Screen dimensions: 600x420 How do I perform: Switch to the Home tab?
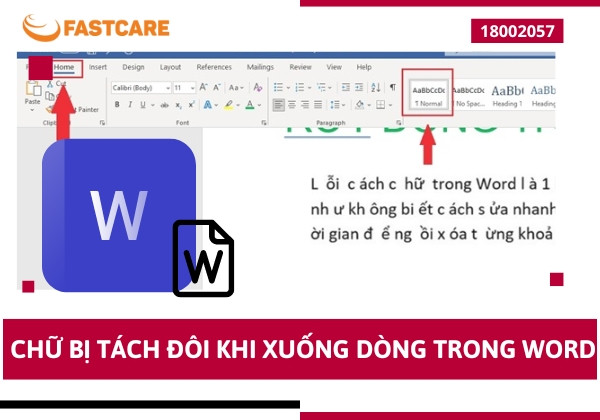(x=64, y=67)
